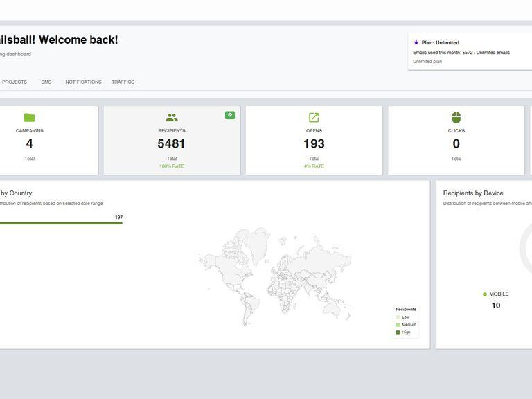The image size is (532, 399).
Task: Click the 100% RATE text
Action: (172, 166)
